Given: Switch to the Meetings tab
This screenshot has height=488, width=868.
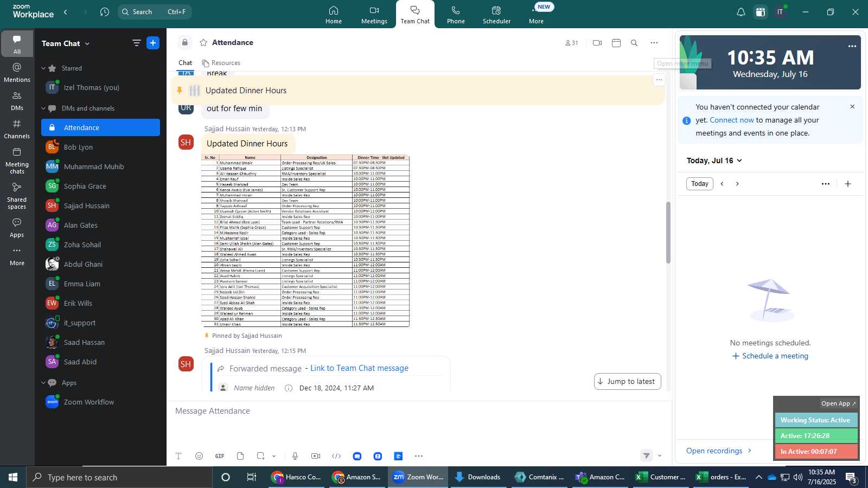Looking at the screenshot, I should (x=374, y=15).
